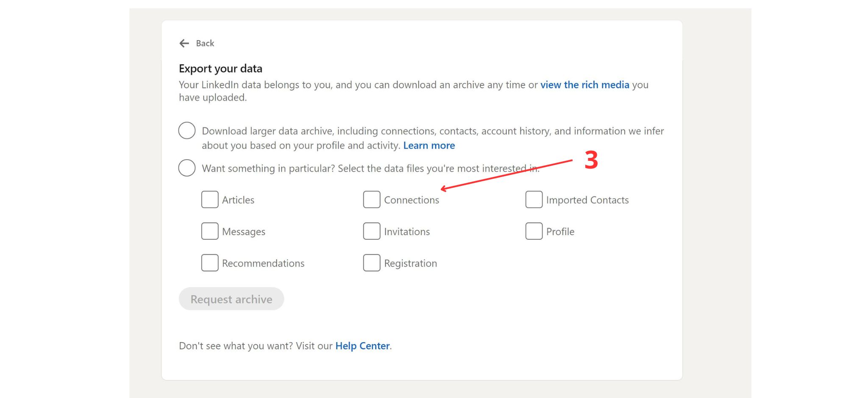Choose the 'Want something in particular' radio button

click(x=187, y=168)
